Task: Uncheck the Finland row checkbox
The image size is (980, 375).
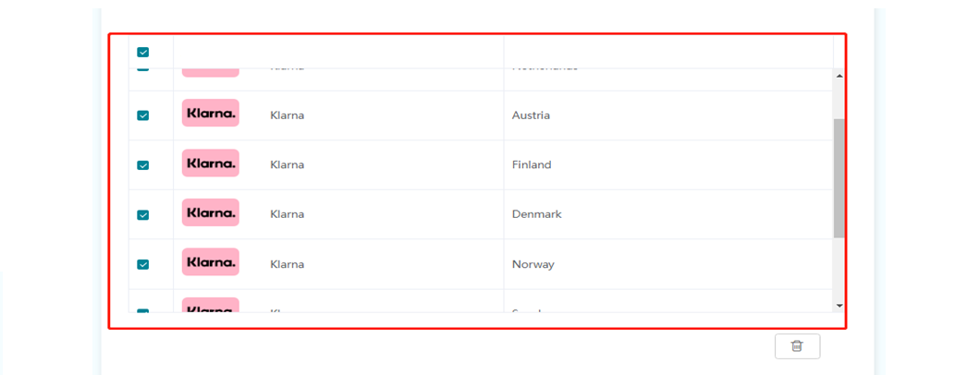Action: (x=143, y=165)
